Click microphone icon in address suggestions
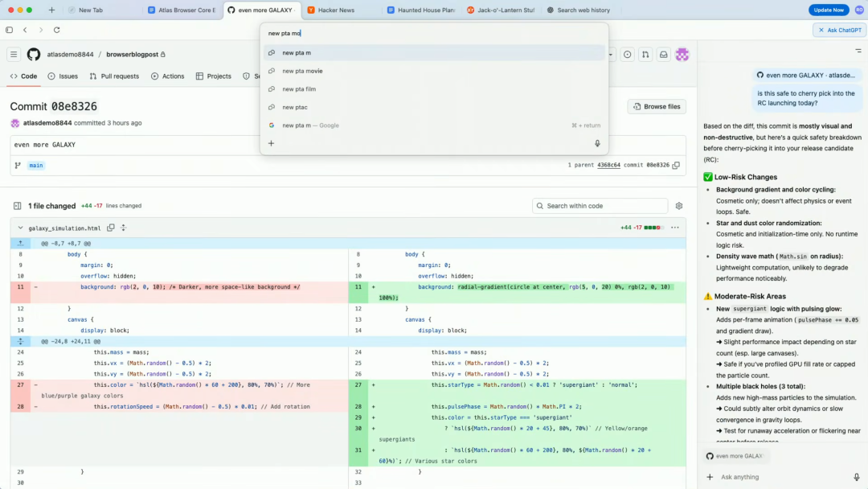The height and width of the screenshot is (489, 868). [x=596, y=143]
